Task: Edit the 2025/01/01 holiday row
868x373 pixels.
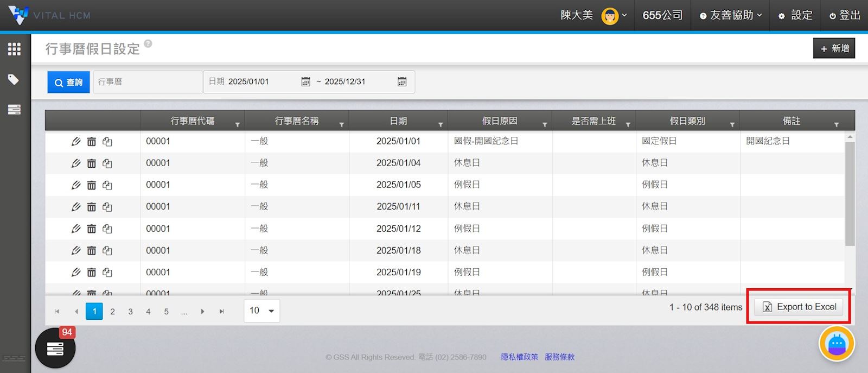Action: point(76,142)
